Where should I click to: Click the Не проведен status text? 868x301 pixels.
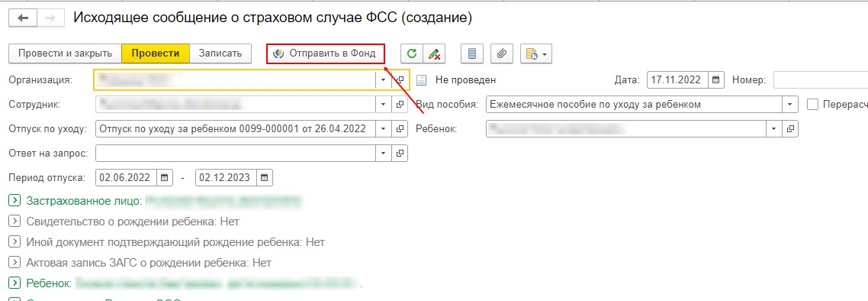(465, 79)
